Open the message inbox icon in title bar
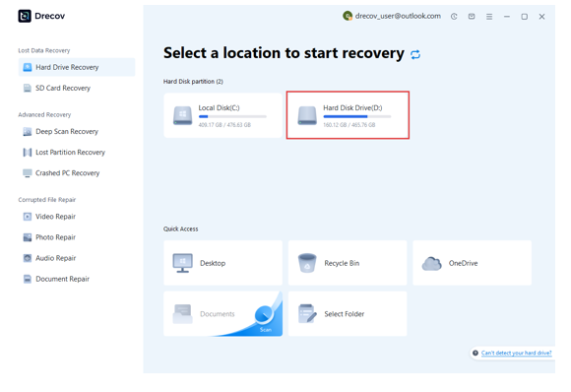This screenshot has width=571, height=392. 472,17
